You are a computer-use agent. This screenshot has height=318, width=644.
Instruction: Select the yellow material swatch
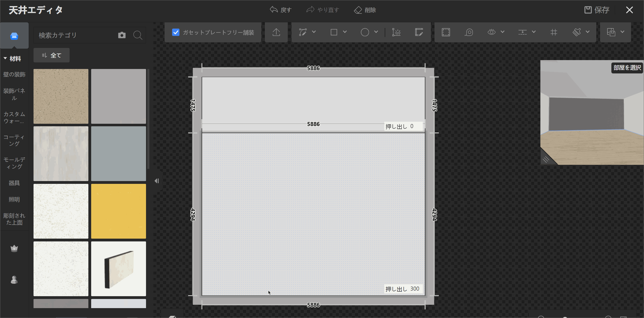click(119, 211)
